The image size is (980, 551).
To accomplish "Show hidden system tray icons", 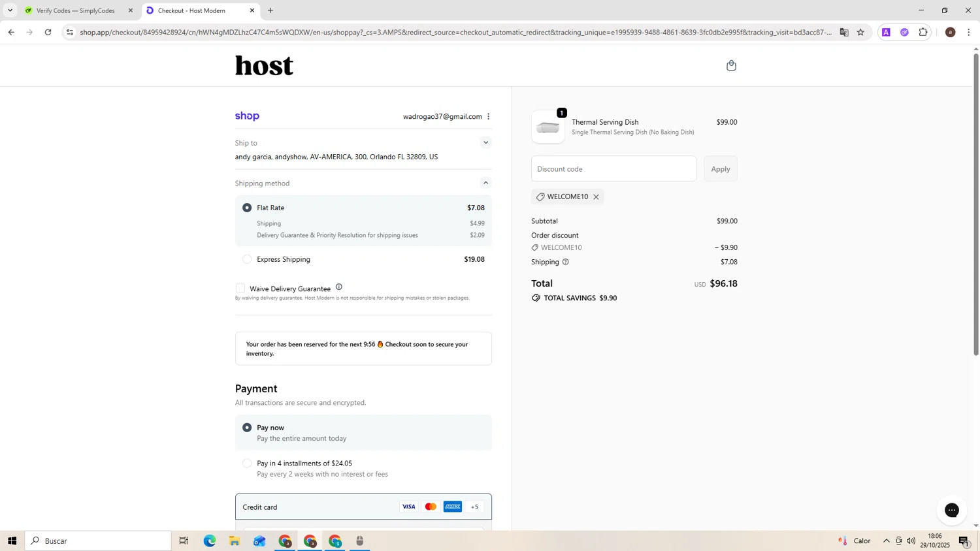I will point(886,541).
